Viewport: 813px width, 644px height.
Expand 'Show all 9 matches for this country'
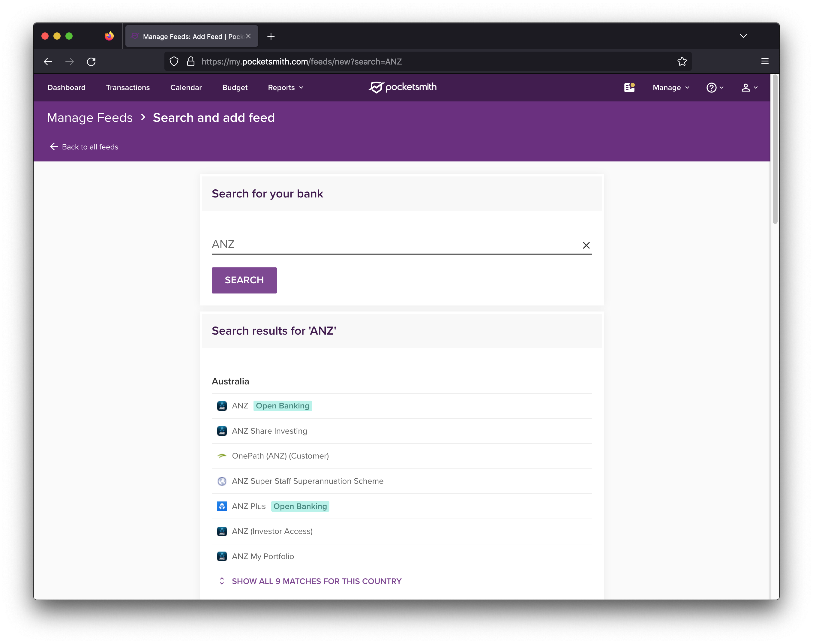316,581
